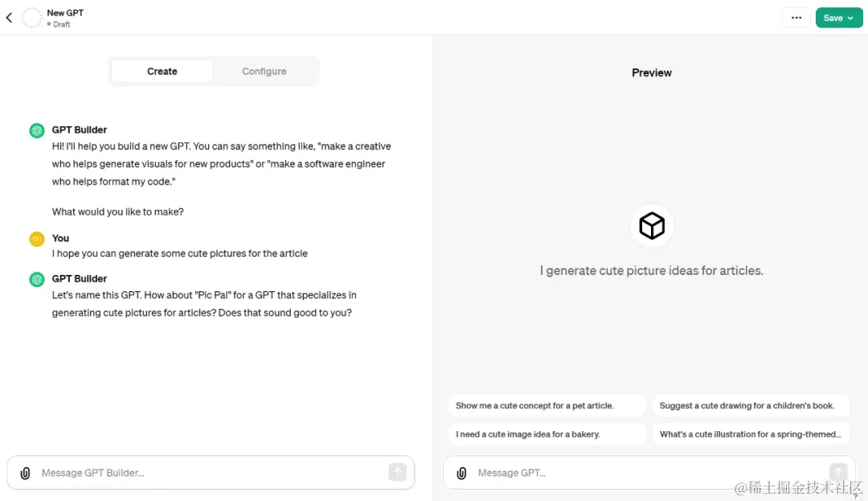Go back using the left arrow icon
Viewport: 868px width, 501px height.
point(10,18)
